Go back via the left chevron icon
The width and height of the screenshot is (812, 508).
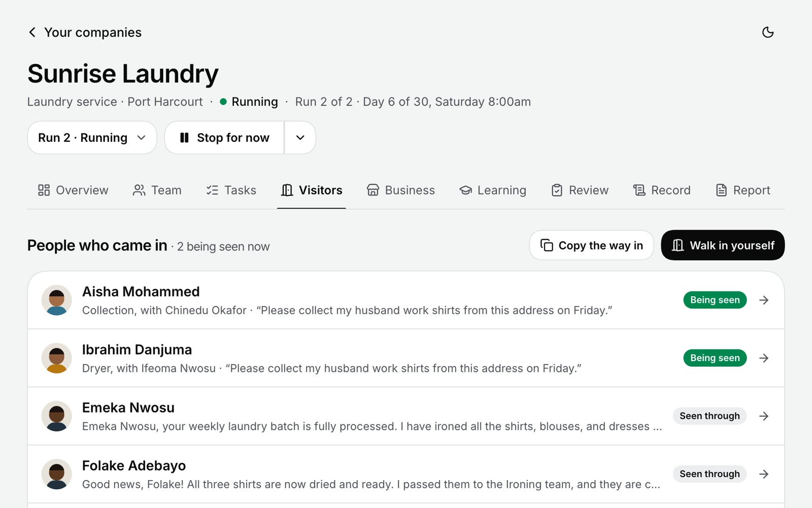[x=32, y=33]
